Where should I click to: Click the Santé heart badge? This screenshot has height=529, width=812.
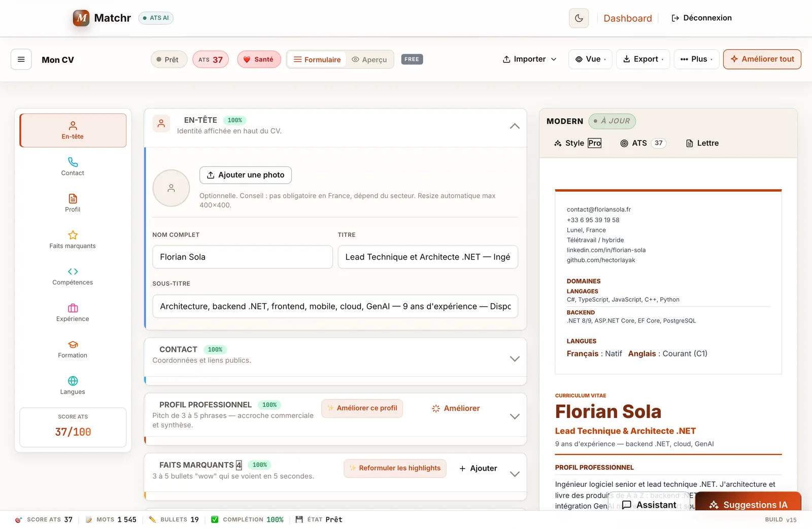coord(259,59)
